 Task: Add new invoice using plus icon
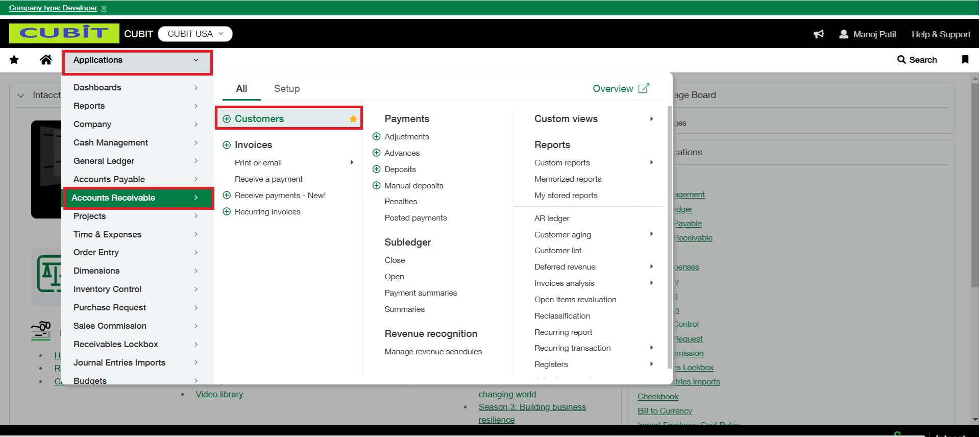pos(227,145)
